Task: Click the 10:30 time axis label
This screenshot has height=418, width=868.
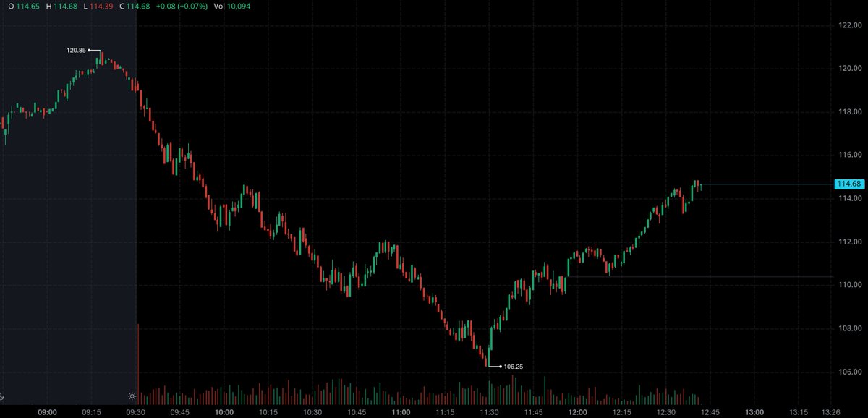Action: tap(312, 411)
